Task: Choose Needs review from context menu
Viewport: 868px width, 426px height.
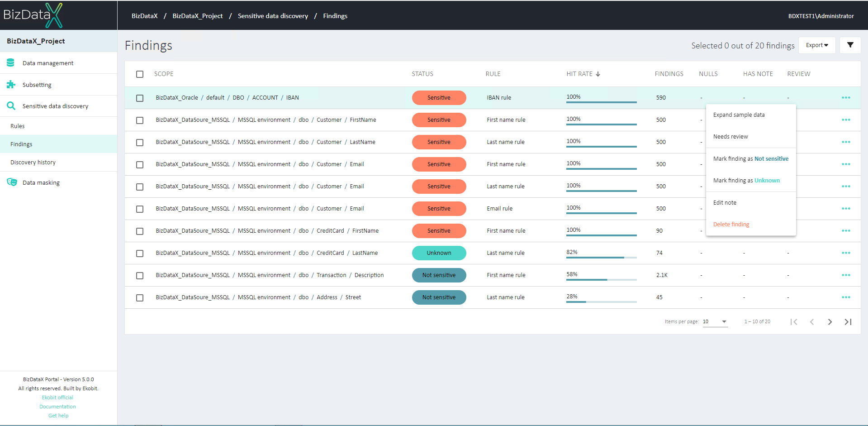Action: pyautogui.click(x=751, y=137)
